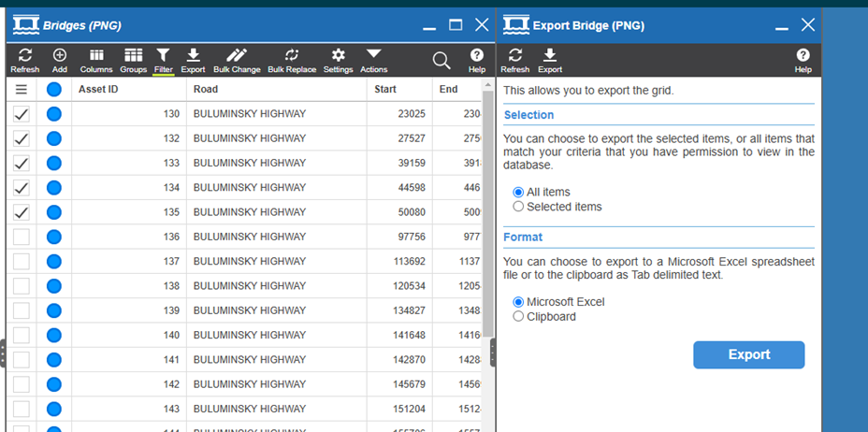Image resolution: width=868 pixels, height=432 pixels.
Task: Choose Clipboard export format
Action: point(518,316)
